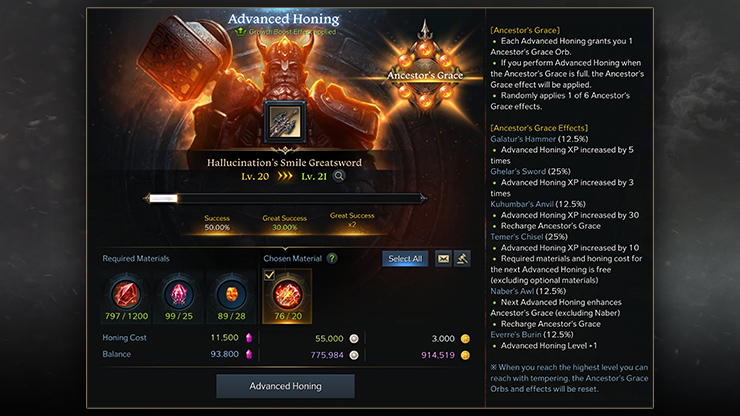Image resolution: width=740 pixels, height=416 pixels.
Task: Start the Advanced Honing button
Action: click(x=285, y=386)
